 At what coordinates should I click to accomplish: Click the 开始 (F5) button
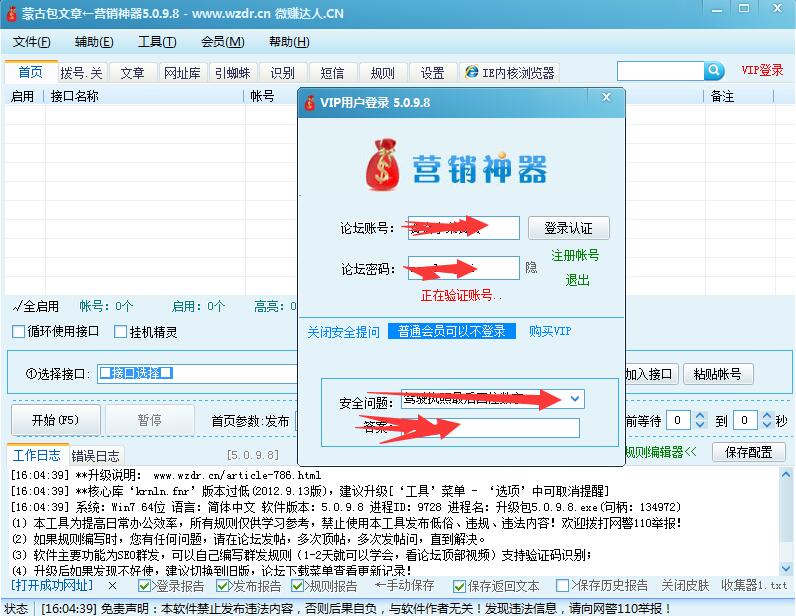pos(55,420)
